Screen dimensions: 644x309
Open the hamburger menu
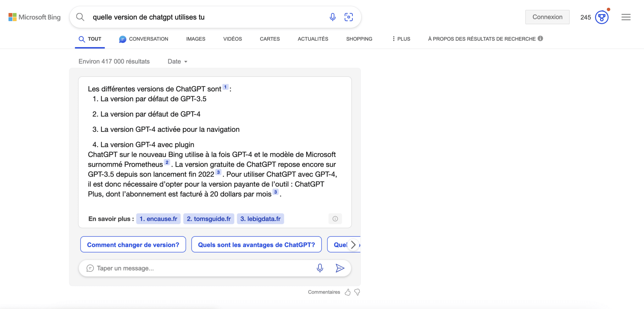point(626,17)
